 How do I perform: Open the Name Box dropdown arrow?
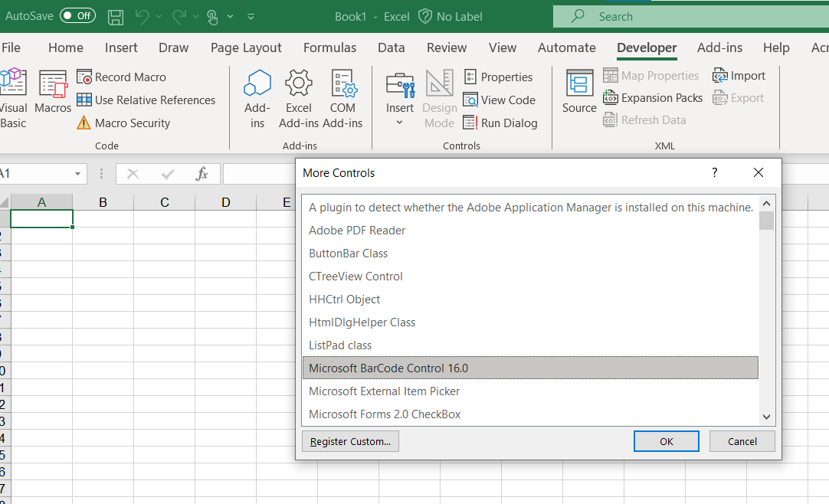click(x=77, y=174)
